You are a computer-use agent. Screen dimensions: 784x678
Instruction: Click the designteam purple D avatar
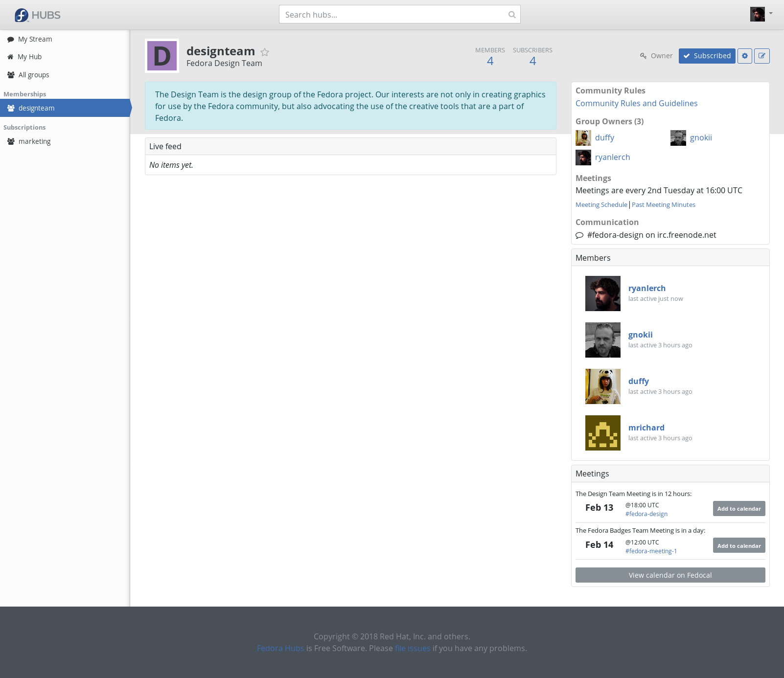coord(162,56)
